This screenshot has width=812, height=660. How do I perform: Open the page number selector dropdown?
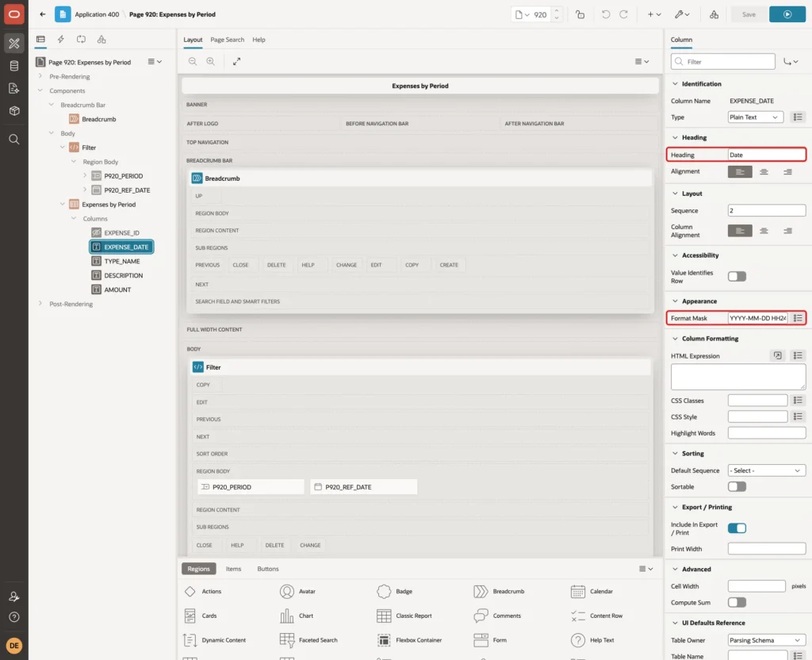pyautogui.click(x=522, y=14)
